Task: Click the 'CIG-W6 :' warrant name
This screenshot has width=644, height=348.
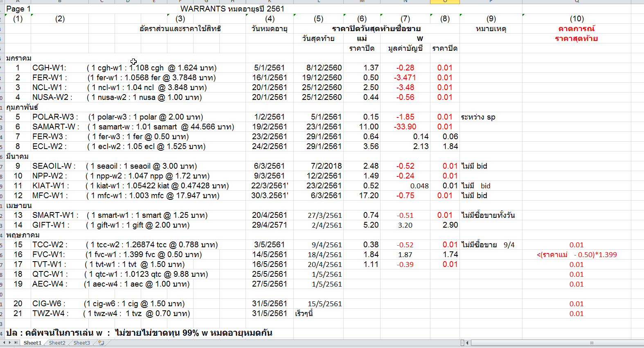Action: [x=49, y=303]
